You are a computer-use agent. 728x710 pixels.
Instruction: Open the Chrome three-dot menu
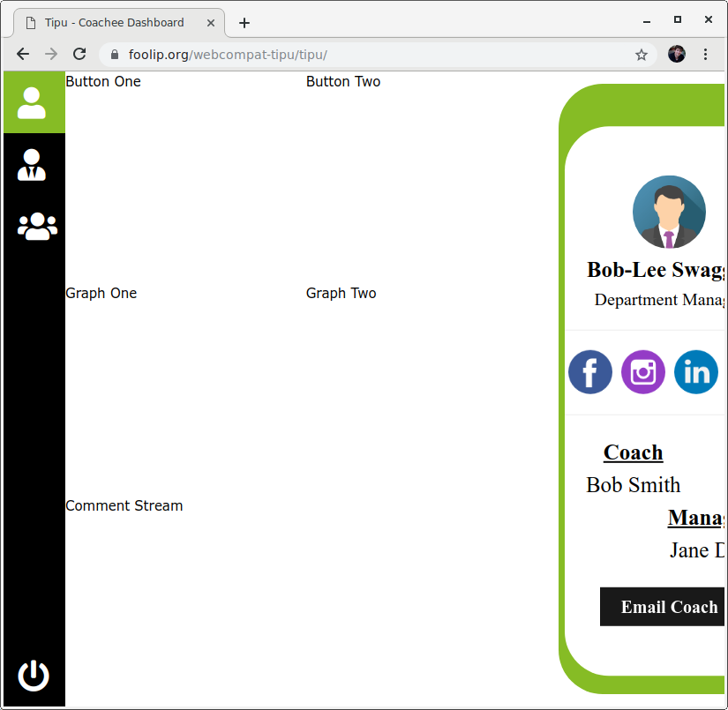click(706, 54)
